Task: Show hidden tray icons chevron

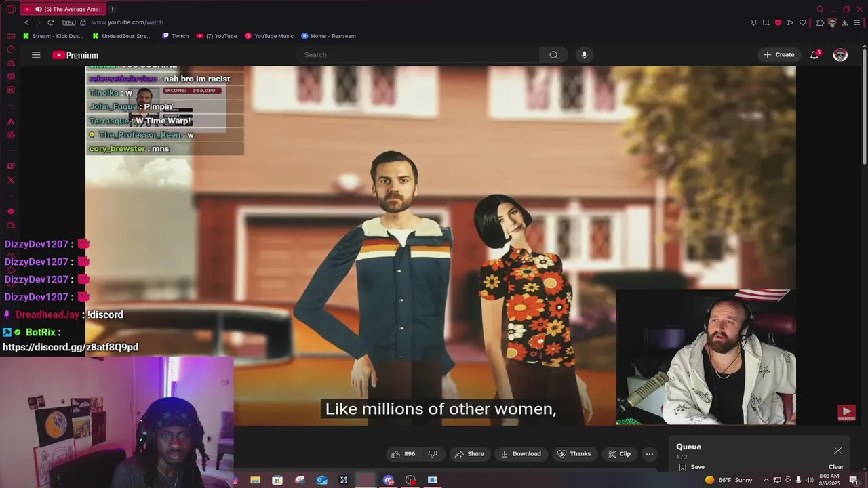Action: pos(766,480)
